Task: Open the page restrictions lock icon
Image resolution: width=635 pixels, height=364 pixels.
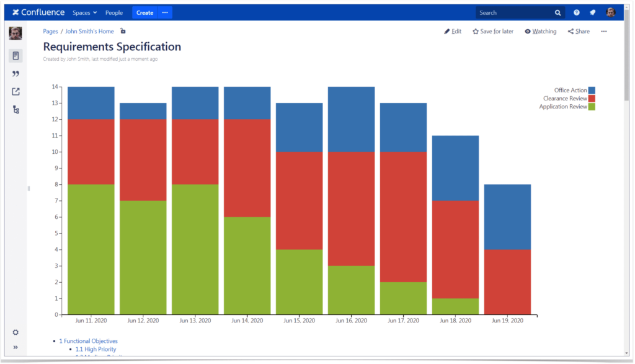Action: pyautogui.click(x=122, y=30)
